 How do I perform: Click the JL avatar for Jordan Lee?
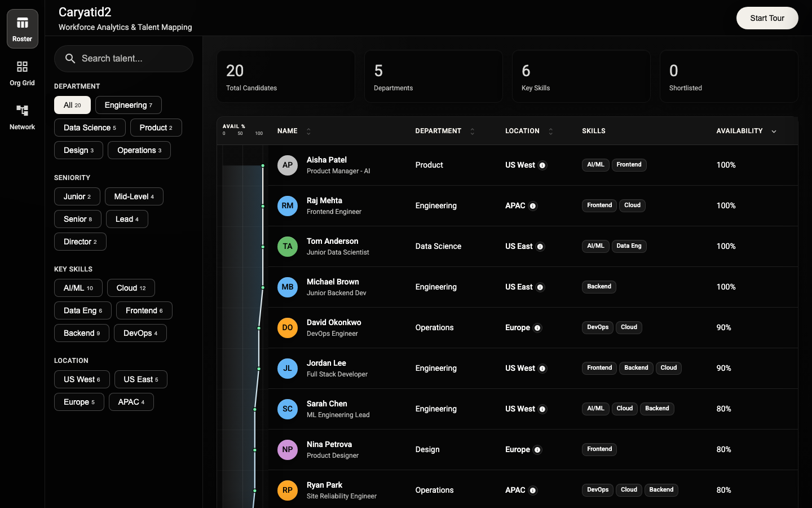288,369
